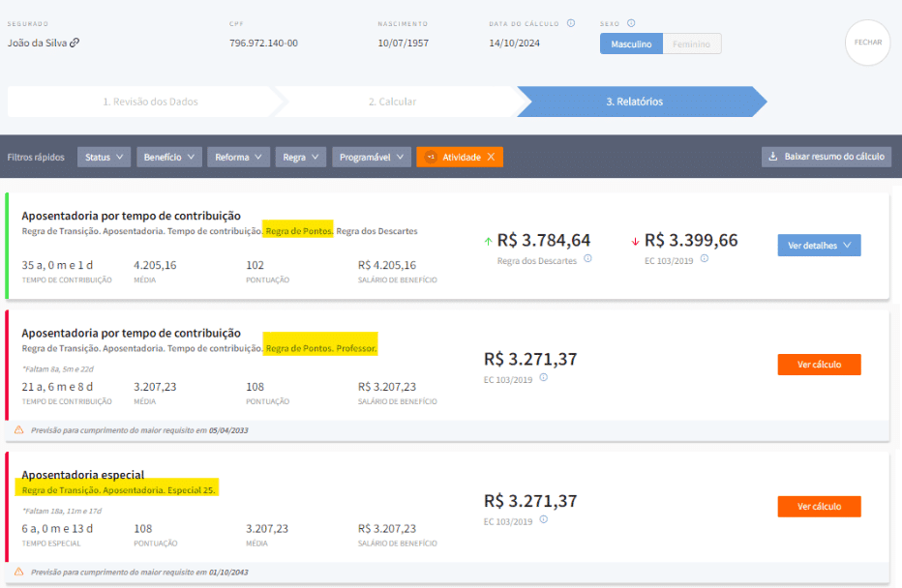902x588 pixels.
Task: Click info icon beside Data do Cálculo
Action: (x=571, y=23)
